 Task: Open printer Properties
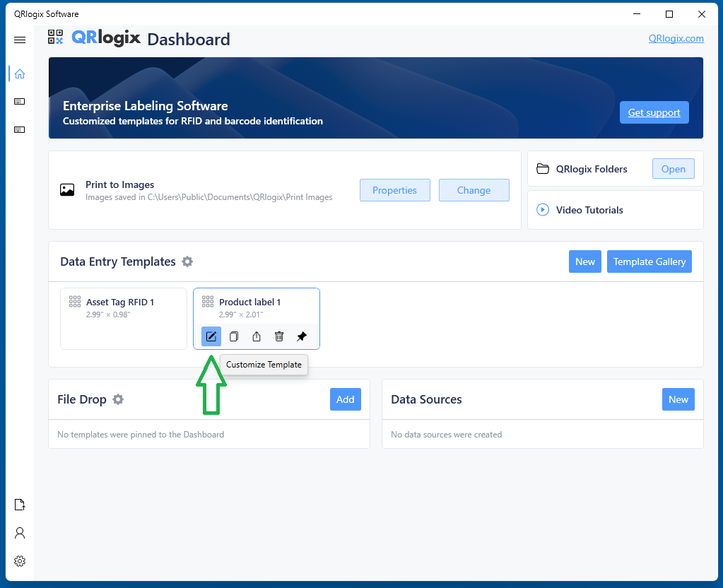(x=394, y=190)
